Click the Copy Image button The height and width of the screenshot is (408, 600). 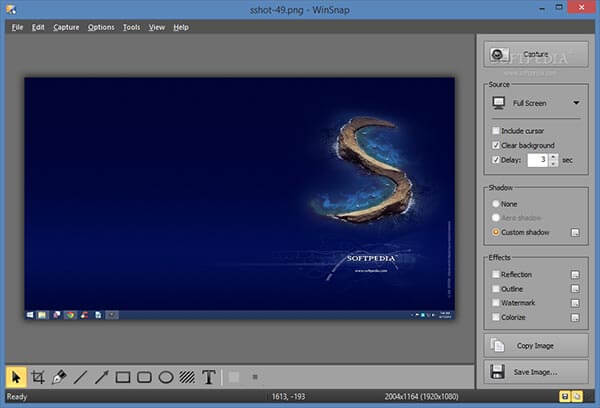click(536, 346)
